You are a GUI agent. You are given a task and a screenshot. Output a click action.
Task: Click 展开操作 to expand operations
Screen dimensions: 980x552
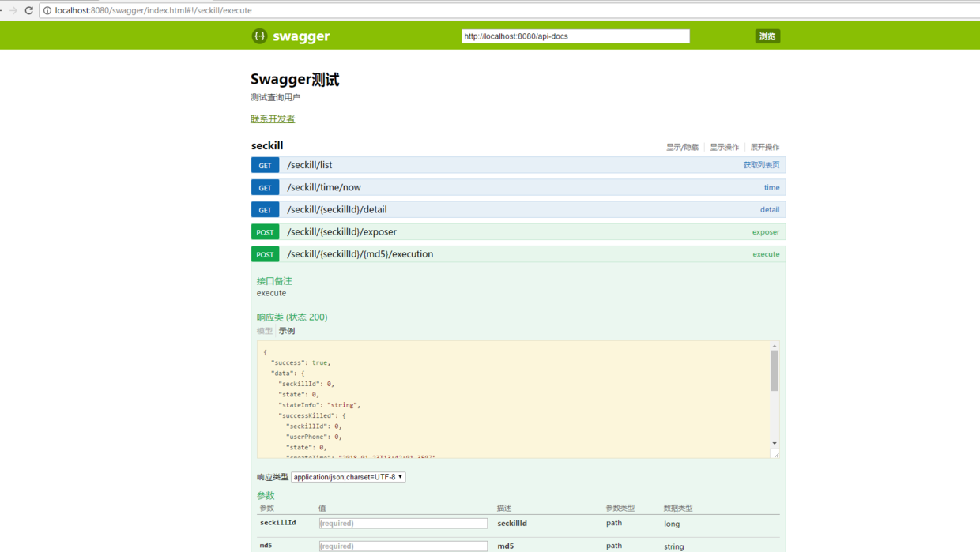click(764, 147)
